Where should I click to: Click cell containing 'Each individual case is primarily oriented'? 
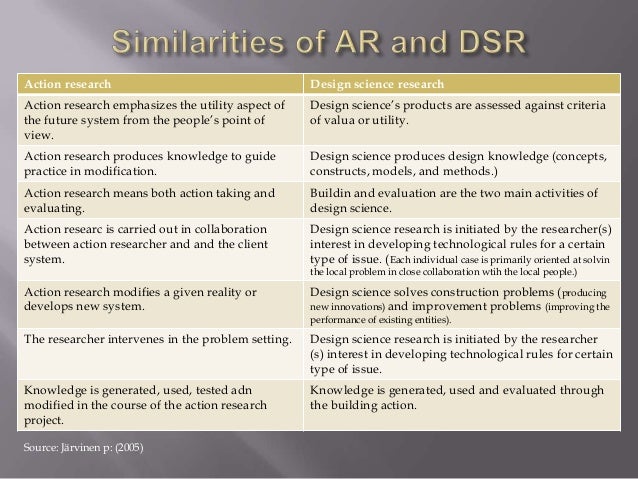462,249
